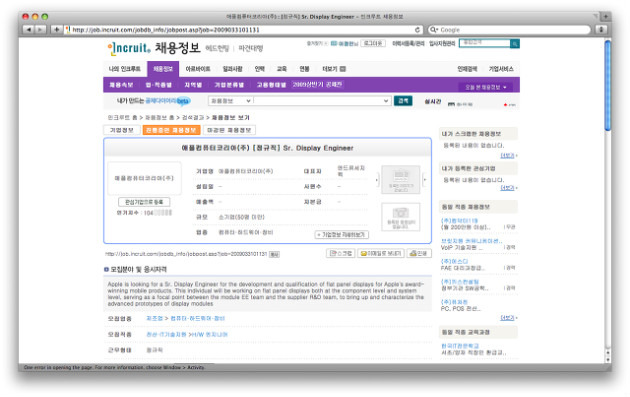Click the teal 검색 search button

(403, 101)
